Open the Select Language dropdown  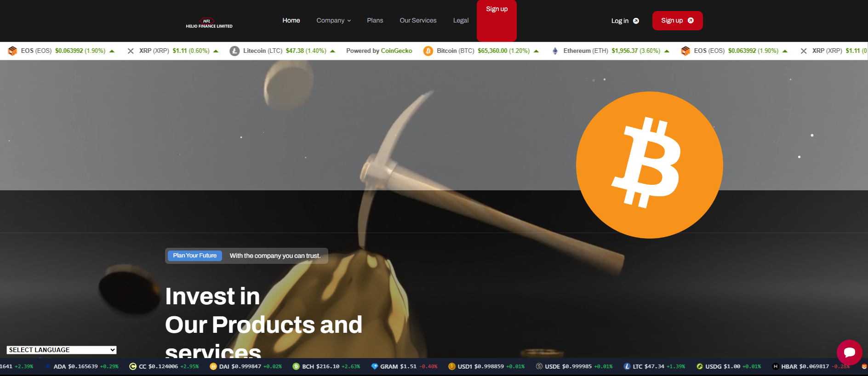pos(62,350)
